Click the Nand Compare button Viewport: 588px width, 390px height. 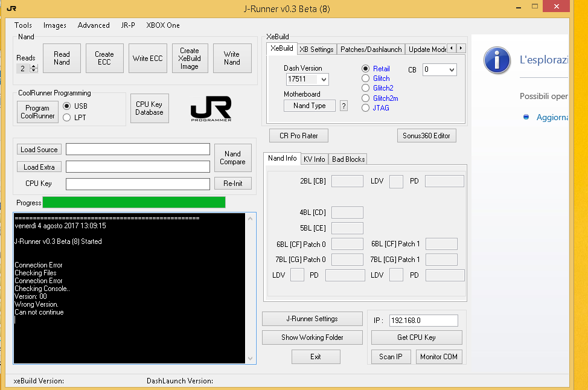pyautogui.click(x=232, y=158)
